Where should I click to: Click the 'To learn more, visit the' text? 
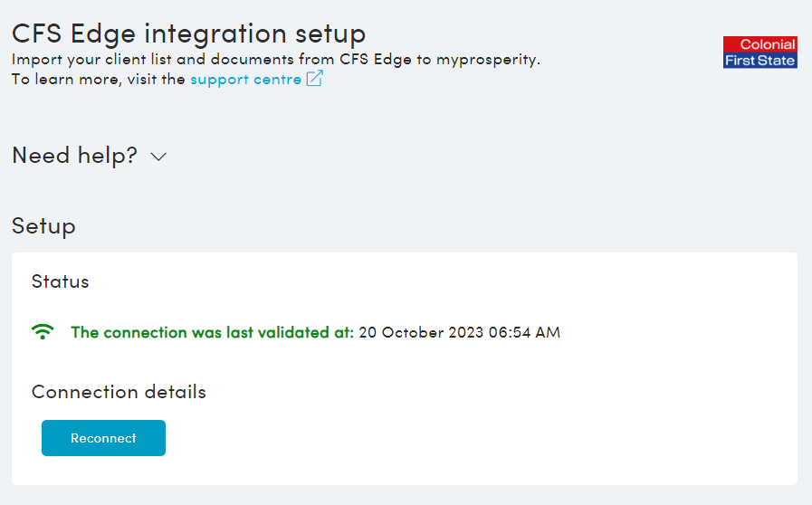pos(98,80)
